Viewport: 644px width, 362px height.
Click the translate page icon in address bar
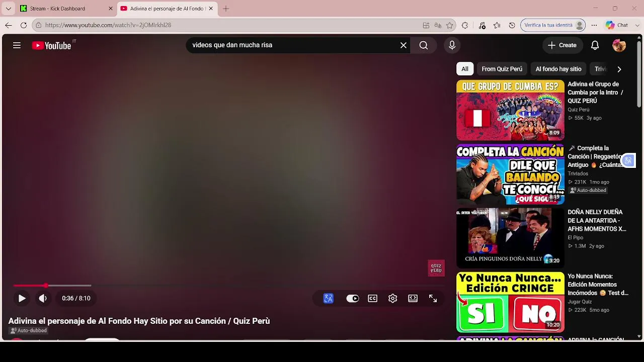tap(438, 25)
